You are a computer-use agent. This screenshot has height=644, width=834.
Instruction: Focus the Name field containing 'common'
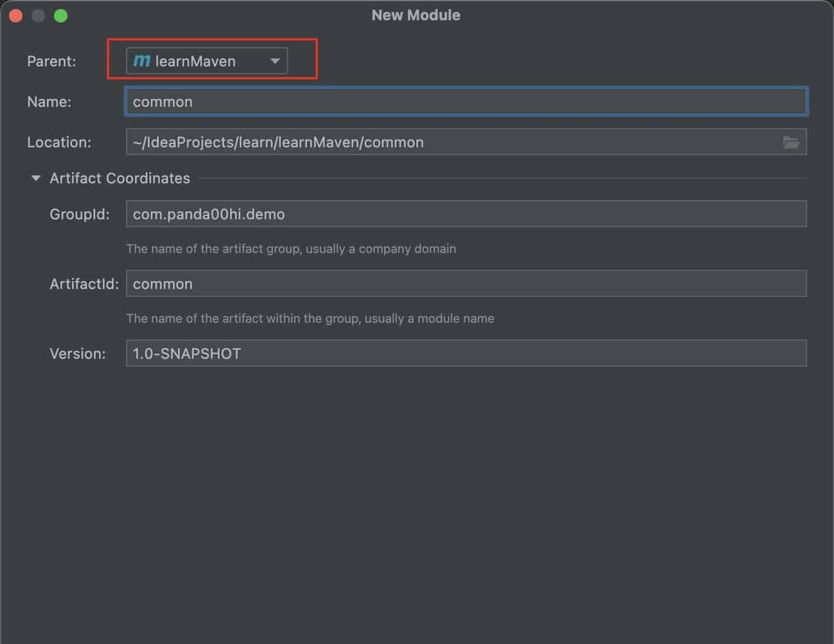[465, 102]
